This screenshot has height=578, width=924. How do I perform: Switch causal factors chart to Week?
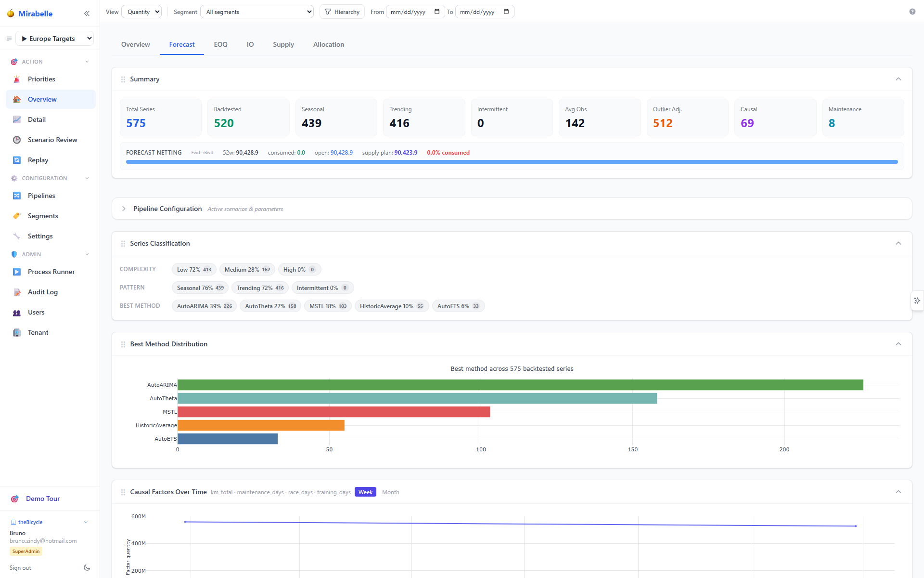pyautogui.click(x=365, y=492)
